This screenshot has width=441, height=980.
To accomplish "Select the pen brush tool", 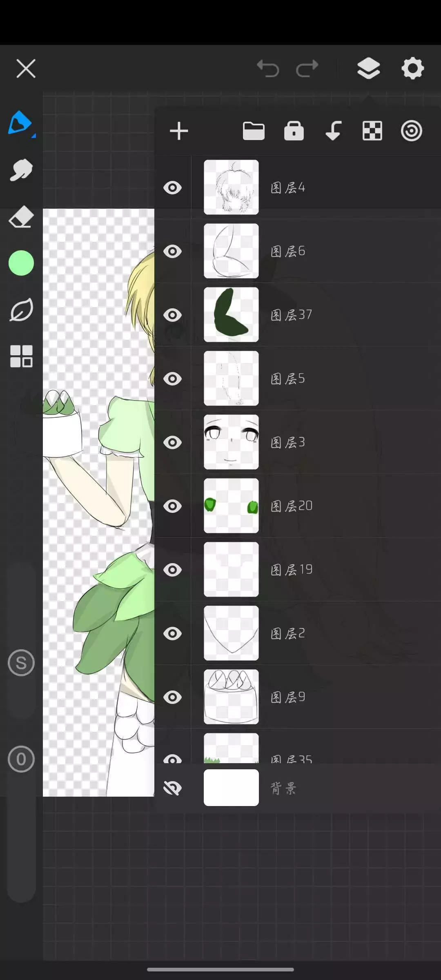I will pos(20,123).
